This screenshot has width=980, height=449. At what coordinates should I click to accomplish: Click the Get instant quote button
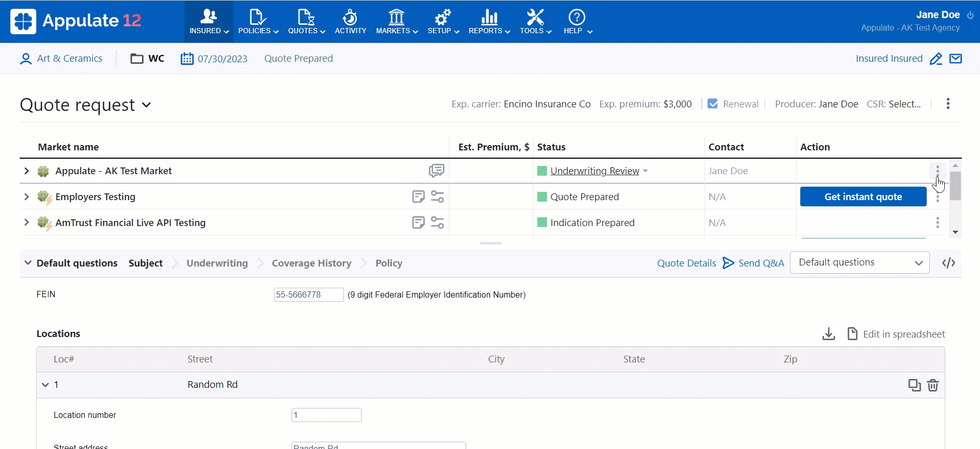[x=863, y=197]
